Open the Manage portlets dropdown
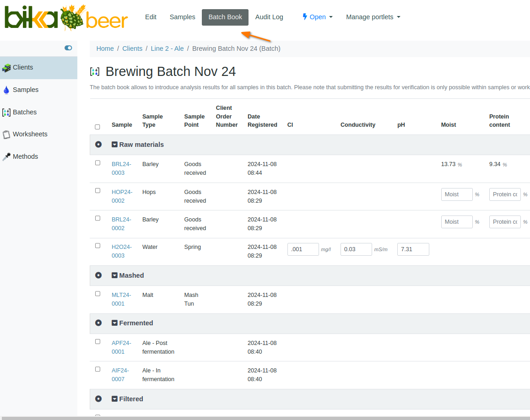The image size is (530, 420). point(373,16)
